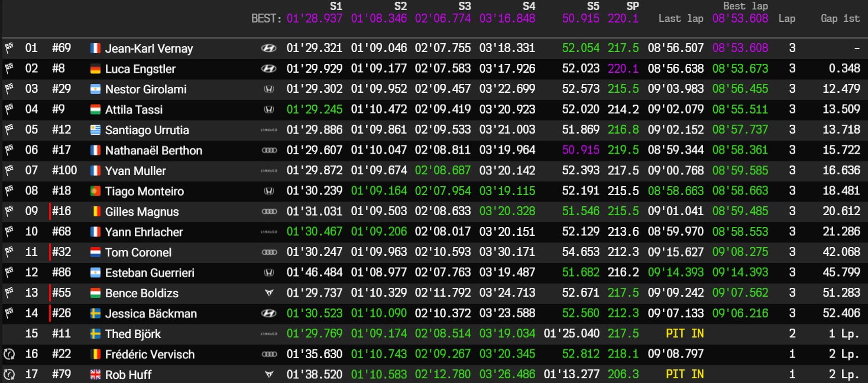Click PIT IN status for Thed Björk
This screenshot has width=868, height=383.
[684, 334]
